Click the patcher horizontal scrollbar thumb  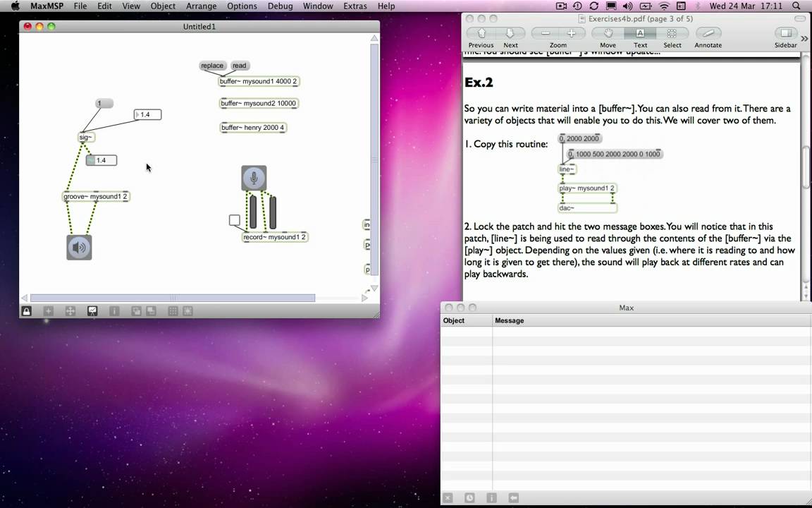[x=173, y=298]
